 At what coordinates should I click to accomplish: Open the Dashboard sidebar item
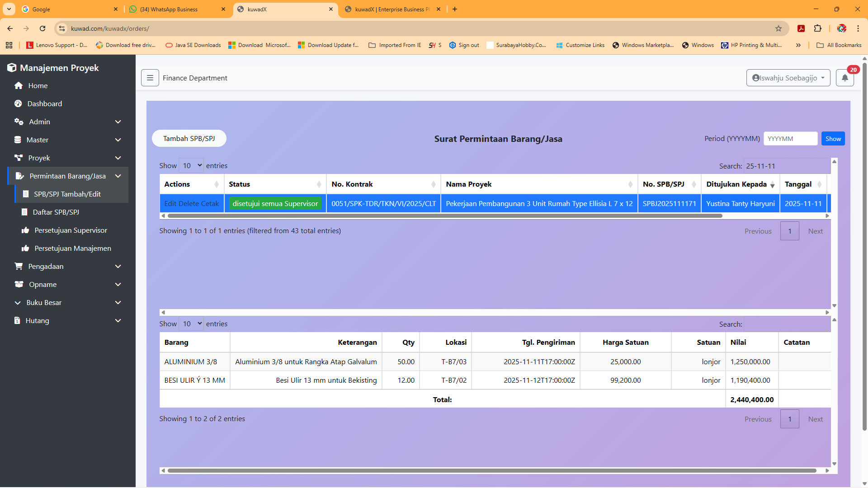point(44,104)
